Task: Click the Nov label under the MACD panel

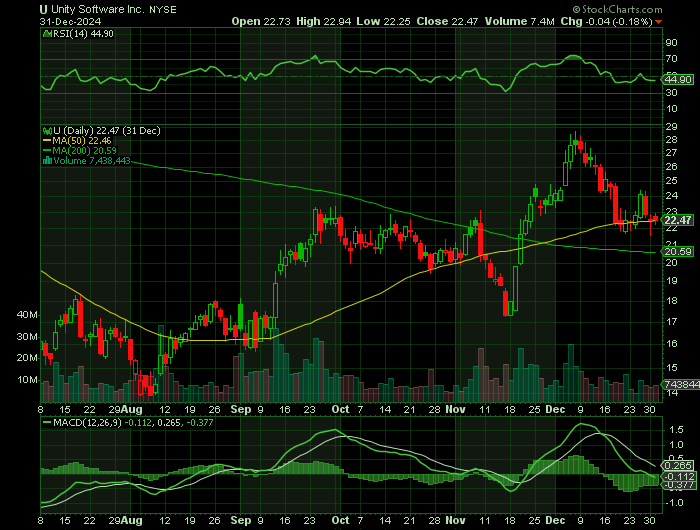Action: tap(455, 521)
